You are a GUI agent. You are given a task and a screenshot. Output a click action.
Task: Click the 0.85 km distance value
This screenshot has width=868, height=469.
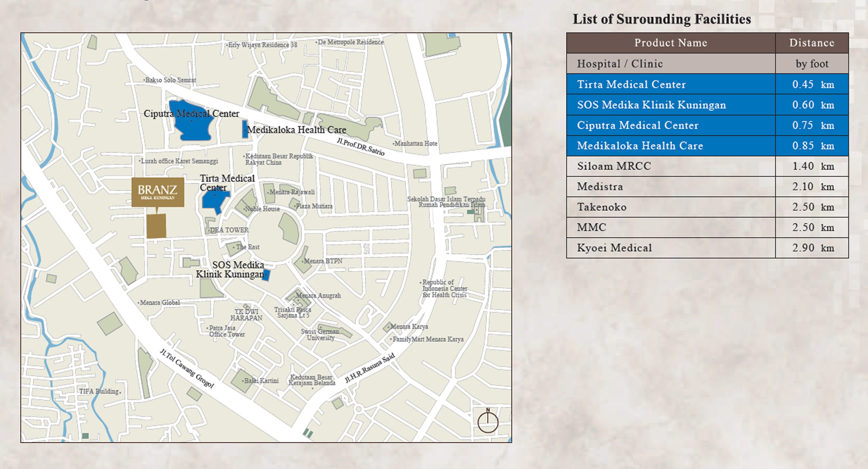tap(813, 146)
